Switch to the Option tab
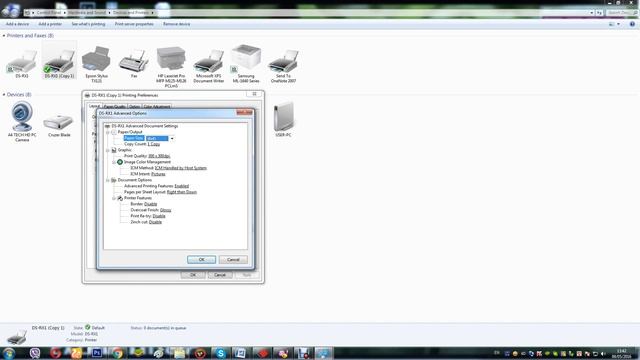 [x=134, y=107]
